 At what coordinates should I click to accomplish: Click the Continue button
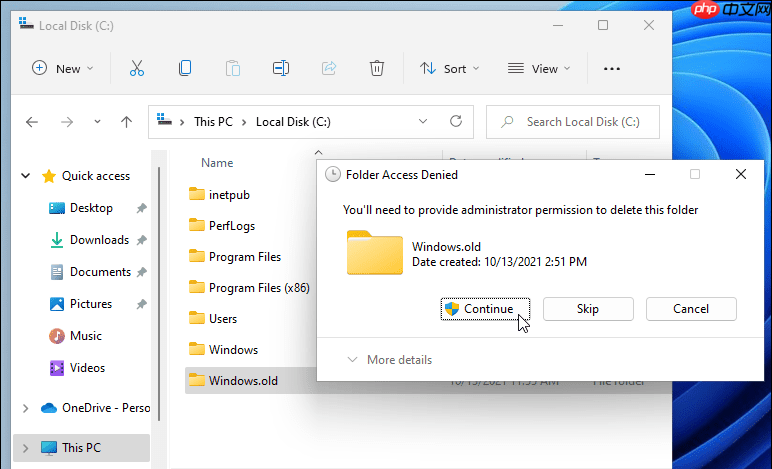pos(485,309)
